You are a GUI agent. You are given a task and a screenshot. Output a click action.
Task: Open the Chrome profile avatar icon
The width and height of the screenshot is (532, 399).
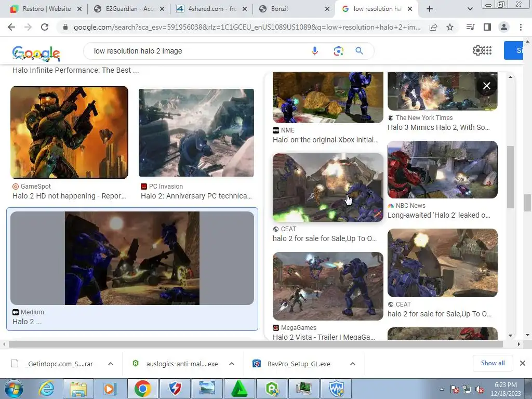(x=504, y=27)
